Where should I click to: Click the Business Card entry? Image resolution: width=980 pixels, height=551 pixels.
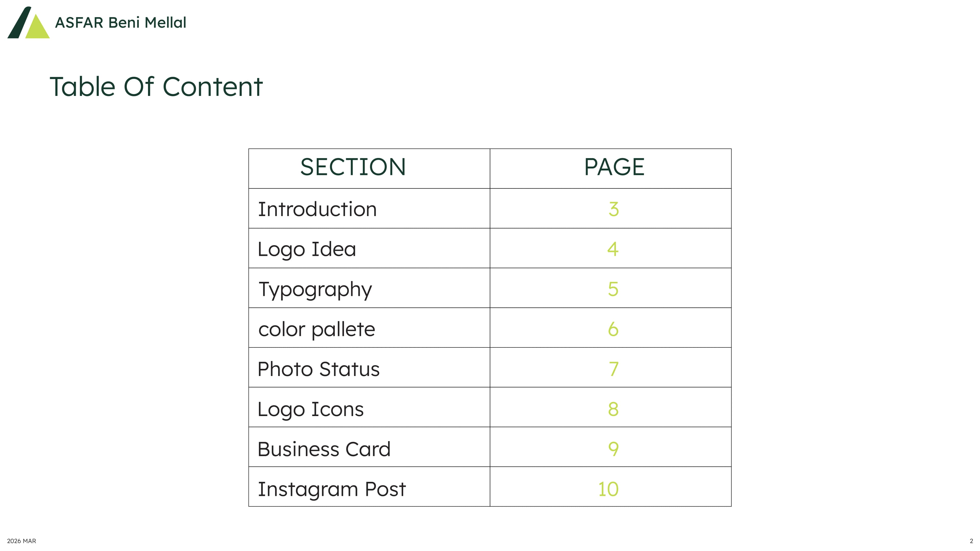pos(324,449)
